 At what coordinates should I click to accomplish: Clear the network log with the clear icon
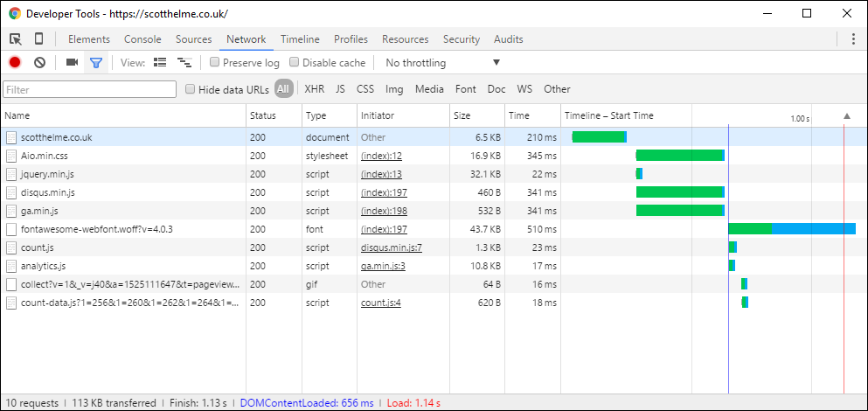point(39,63)
